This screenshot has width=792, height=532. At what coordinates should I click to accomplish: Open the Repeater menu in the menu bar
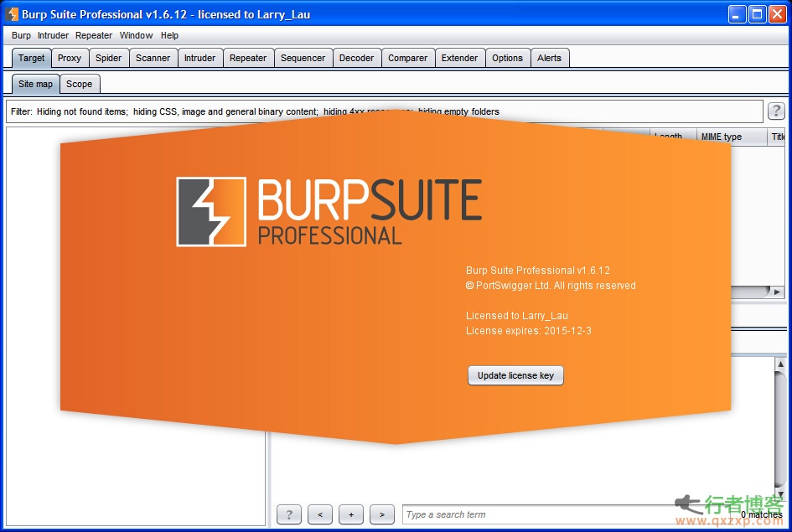pos(94,35)
